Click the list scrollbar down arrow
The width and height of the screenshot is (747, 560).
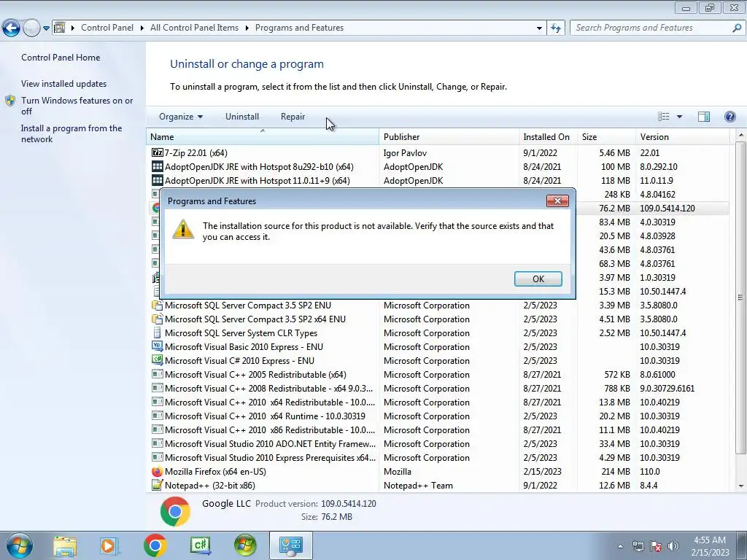point(741,486)
